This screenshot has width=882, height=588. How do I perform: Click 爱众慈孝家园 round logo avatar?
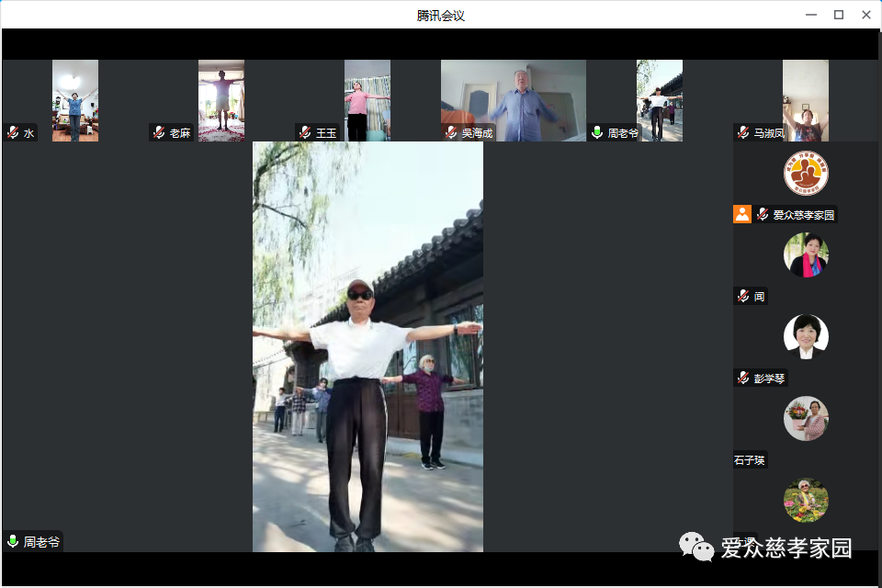tap(806, 174)
